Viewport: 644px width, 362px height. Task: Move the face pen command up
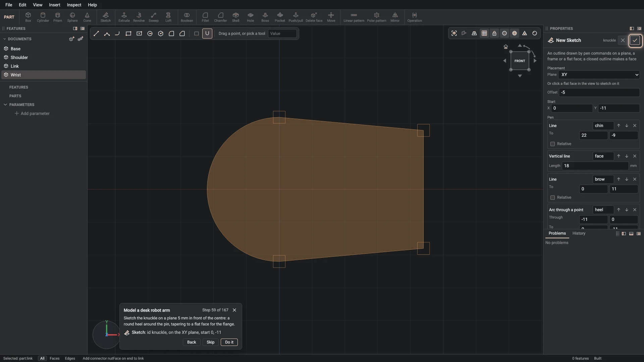[619, 156]
